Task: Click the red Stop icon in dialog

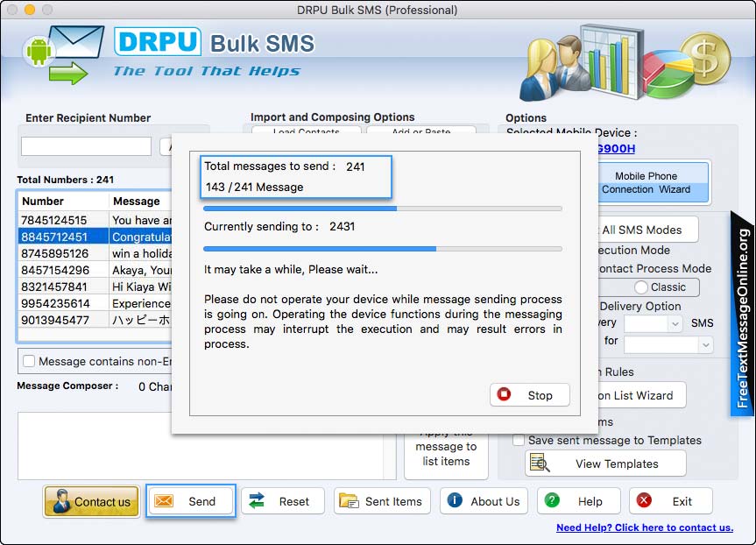Action: (504, 394)
